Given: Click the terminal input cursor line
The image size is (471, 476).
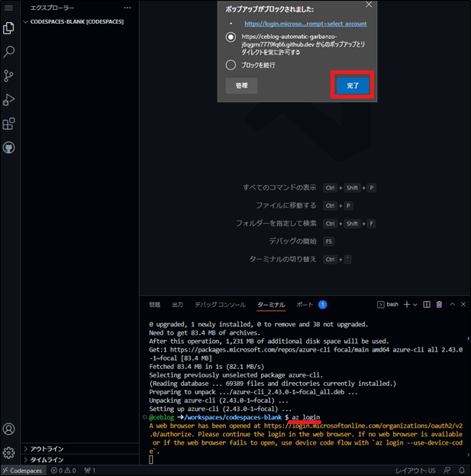Looking at the screenshot, I should [151, 460].
